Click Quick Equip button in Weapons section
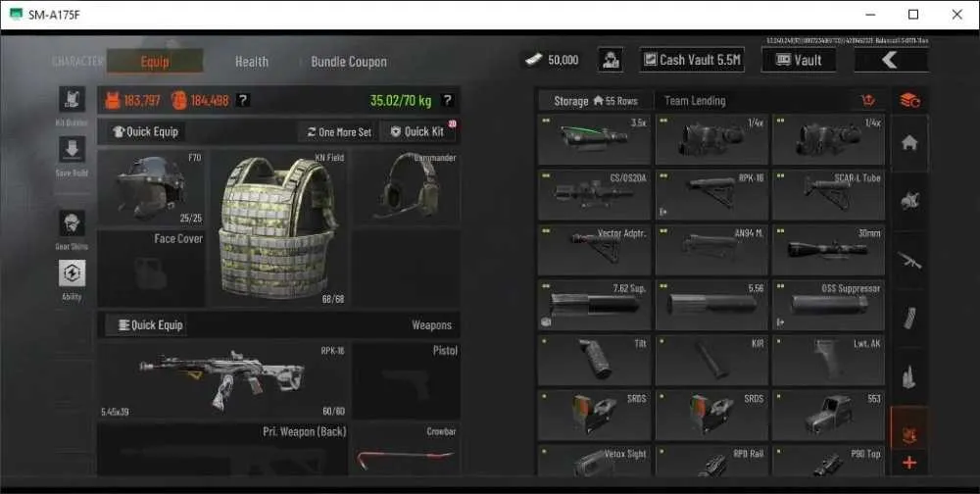This screenshot has width=980, height=494. [151, 325]
